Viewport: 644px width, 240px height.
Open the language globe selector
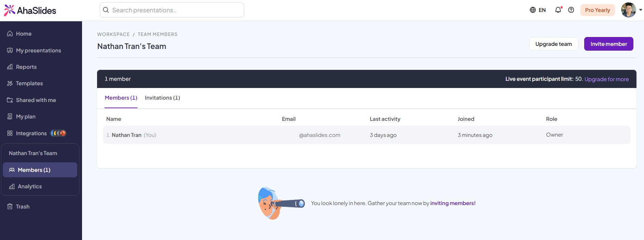[x=537, y=10]
